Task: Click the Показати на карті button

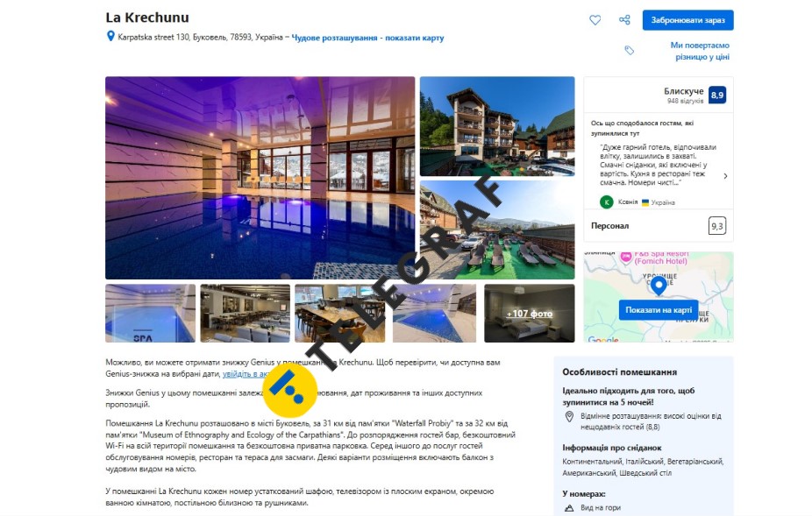Action: [x=659, y=310]
